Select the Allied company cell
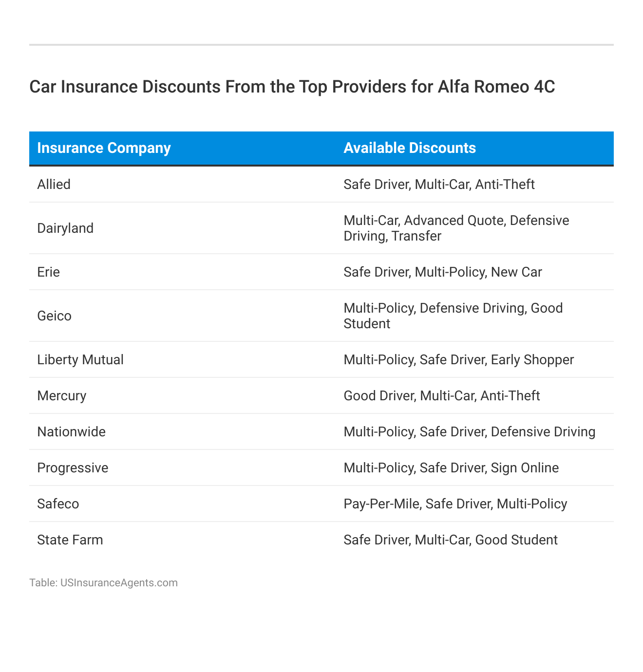Screen dimensions: 643x672 pyautogui.click(x=54, y=185)
